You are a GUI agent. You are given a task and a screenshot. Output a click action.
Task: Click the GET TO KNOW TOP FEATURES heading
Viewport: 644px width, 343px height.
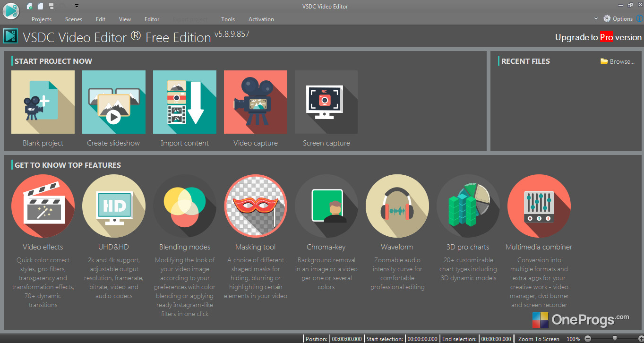point(68,165)
